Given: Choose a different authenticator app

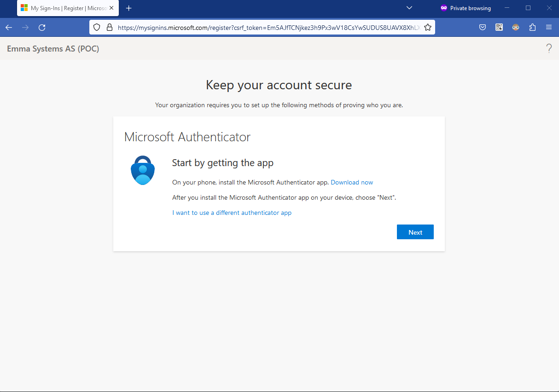Looking at the screenshot, I should point(232,213).
